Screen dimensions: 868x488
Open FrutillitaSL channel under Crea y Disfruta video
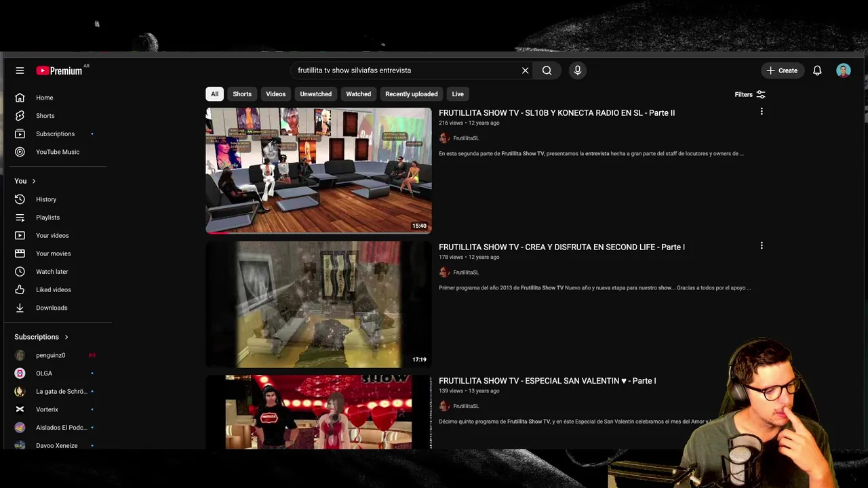point(466,272)
